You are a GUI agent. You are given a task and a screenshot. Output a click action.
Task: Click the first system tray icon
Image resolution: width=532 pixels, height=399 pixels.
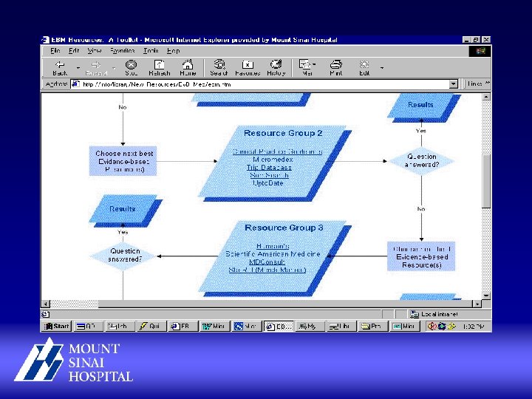pyautogui.click(x=432, y=327)
